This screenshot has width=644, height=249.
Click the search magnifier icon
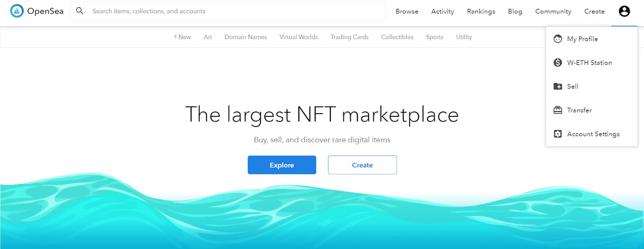click(80, 11)
